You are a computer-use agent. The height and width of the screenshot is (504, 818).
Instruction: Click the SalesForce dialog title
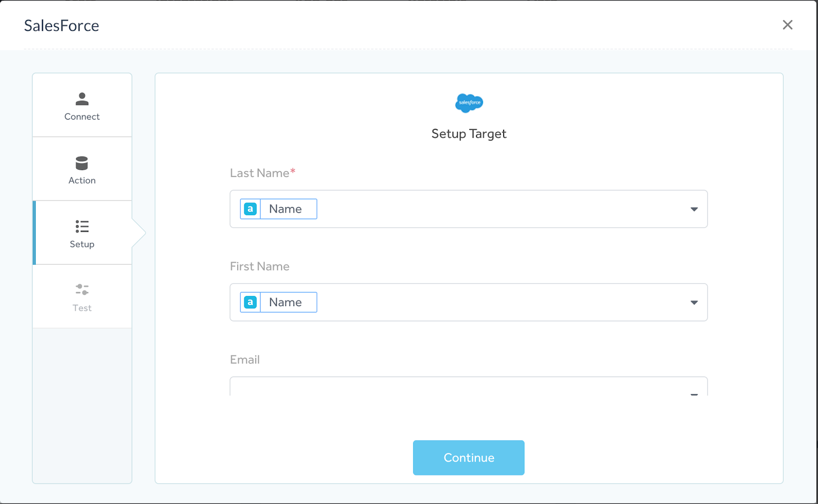click(61, 26)
